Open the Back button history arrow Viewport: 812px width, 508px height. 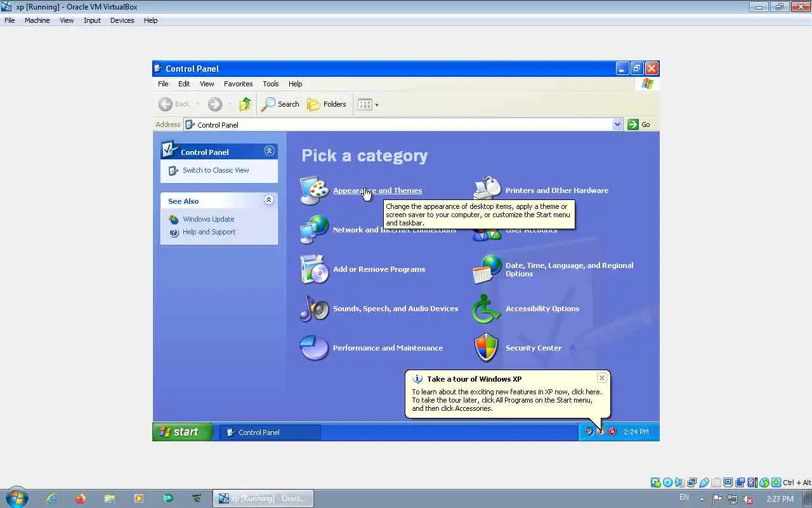point(197,104)
